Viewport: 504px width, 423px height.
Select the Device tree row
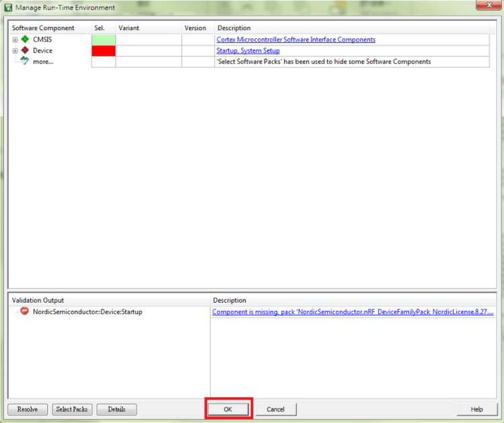(x=42, y=50)
